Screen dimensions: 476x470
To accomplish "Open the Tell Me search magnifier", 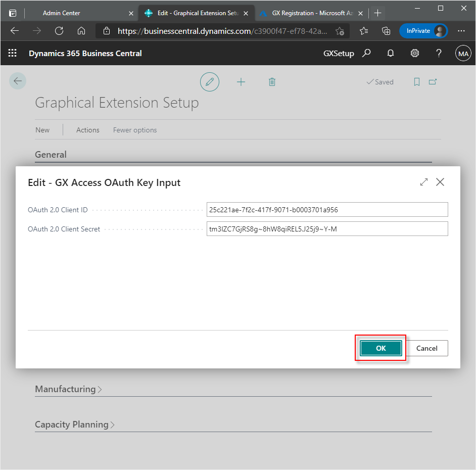I will tap(366, 53).
